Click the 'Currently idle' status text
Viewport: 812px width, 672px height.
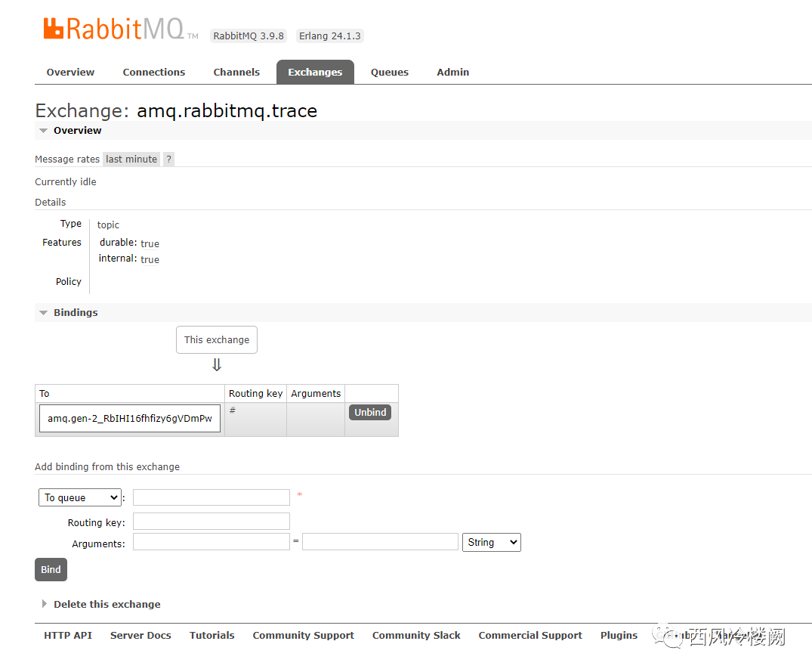click(65, 182)
